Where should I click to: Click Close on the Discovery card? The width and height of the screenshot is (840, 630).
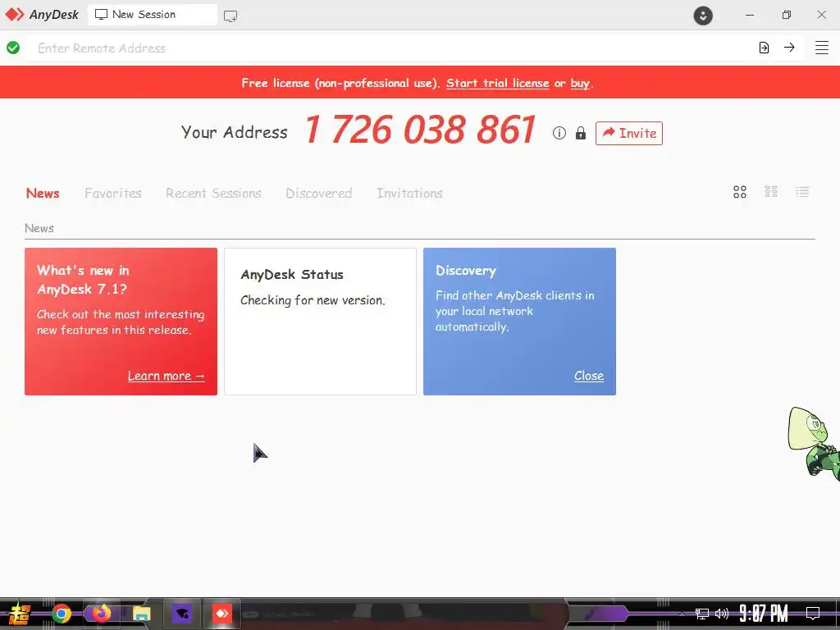(589, 376)
